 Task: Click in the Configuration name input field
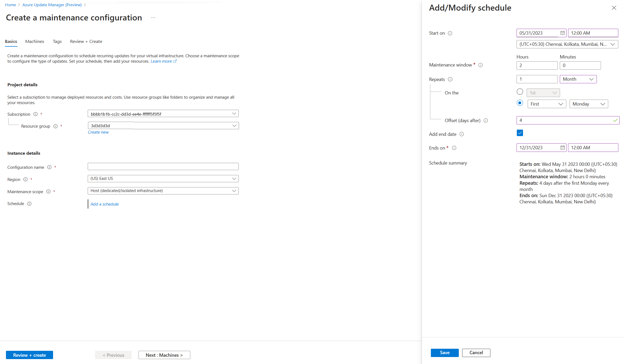click(x=163, y=167)
